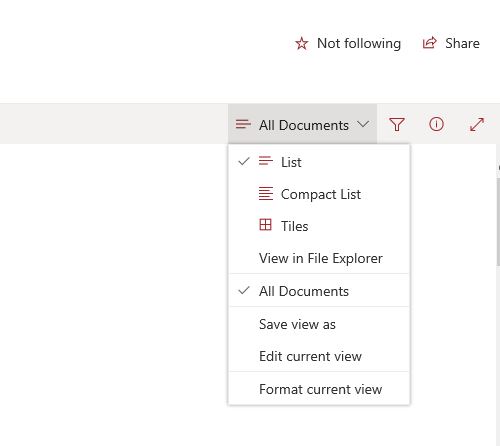
Task: Open the filter pane funnel icon
Action: tap(397, 124)
